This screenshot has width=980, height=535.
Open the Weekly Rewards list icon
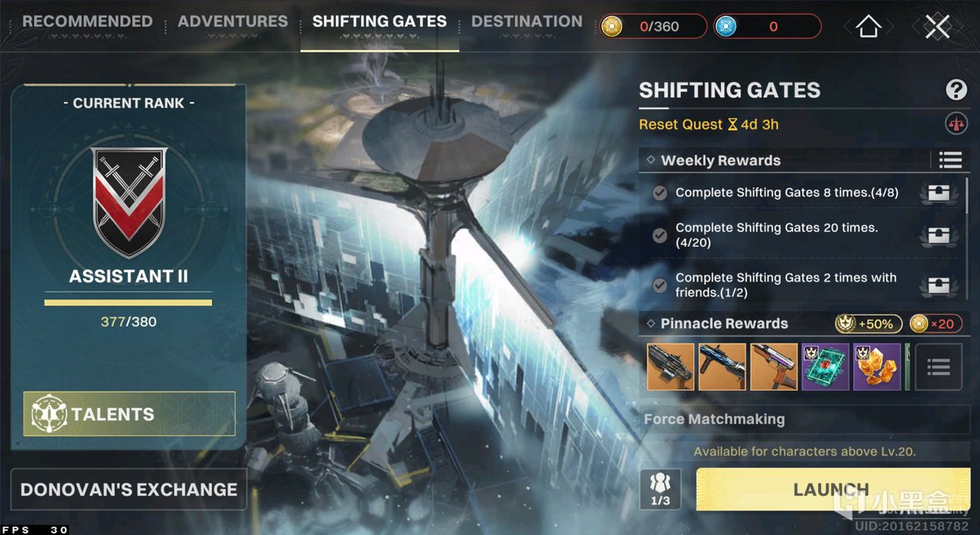pyautogui.click(x=950, y=159)
